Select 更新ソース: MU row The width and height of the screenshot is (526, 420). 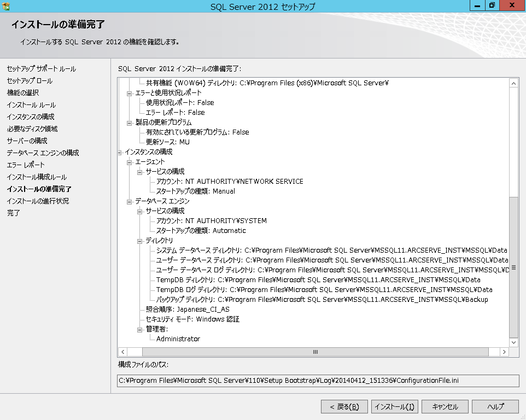pos(168,142)
